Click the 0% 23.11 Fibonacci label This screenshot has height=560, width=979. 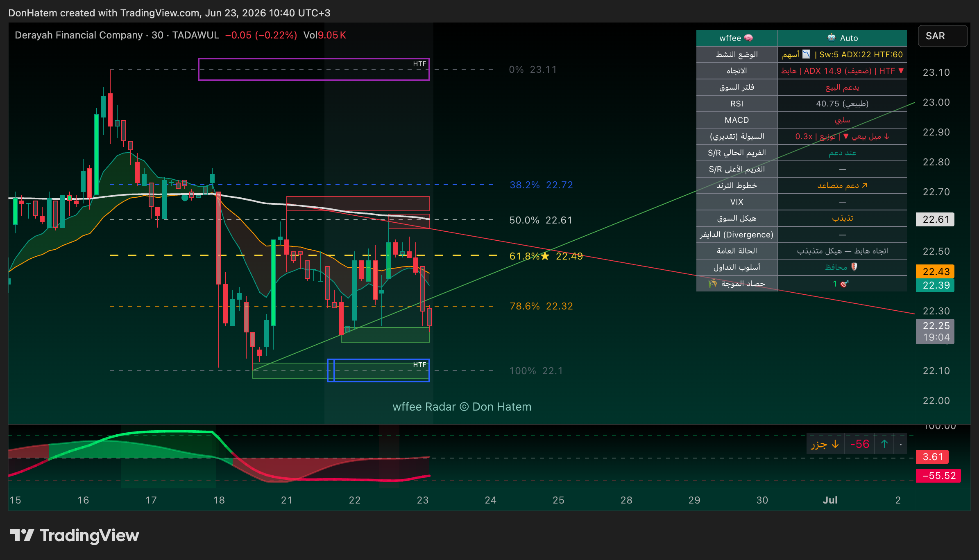tap(533, 70)
